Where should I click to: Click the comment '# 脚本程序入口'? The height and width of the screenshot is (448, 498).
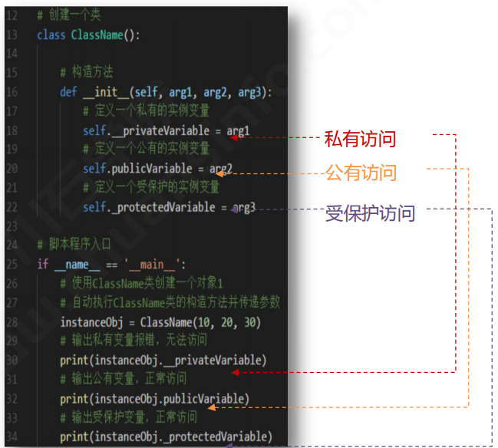click(x=74, y=244)
